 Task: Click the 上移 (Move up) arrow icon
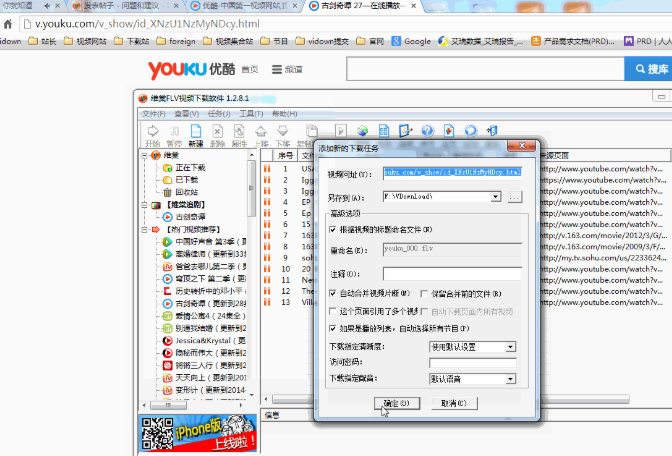pos(261,133)
